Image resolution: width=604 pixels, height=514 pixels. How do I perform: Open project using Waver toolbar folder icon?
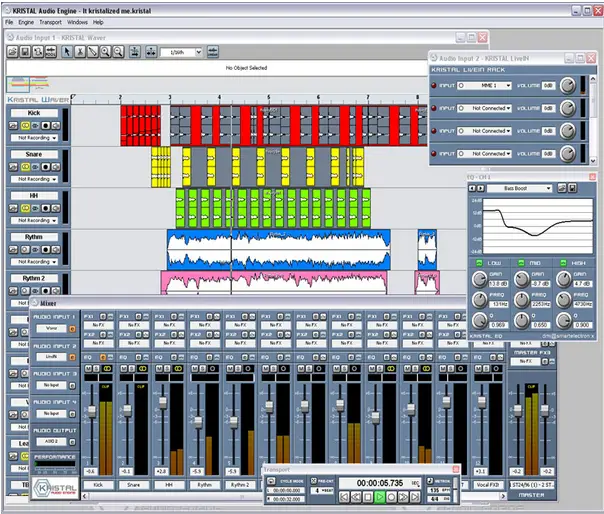[x=12, y=52]
